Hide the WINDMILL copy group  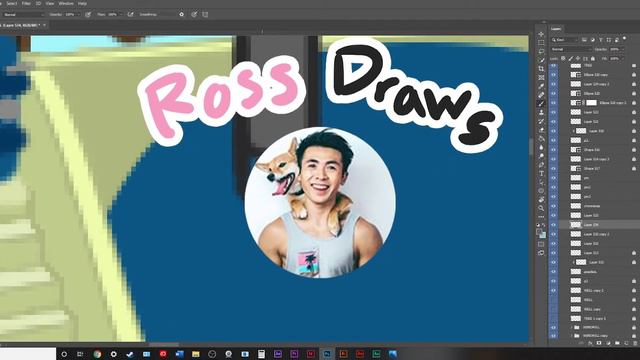click(x=553, y=336)
